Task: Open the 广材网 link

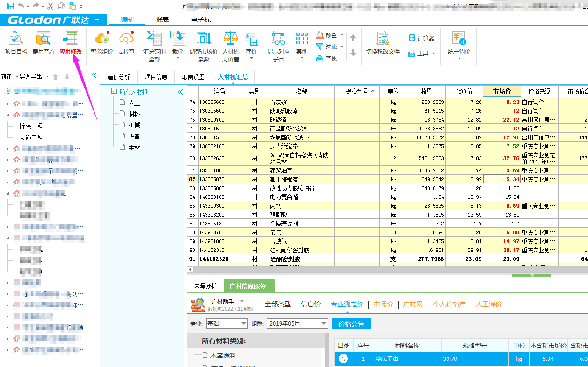Action: click(413, 304)
